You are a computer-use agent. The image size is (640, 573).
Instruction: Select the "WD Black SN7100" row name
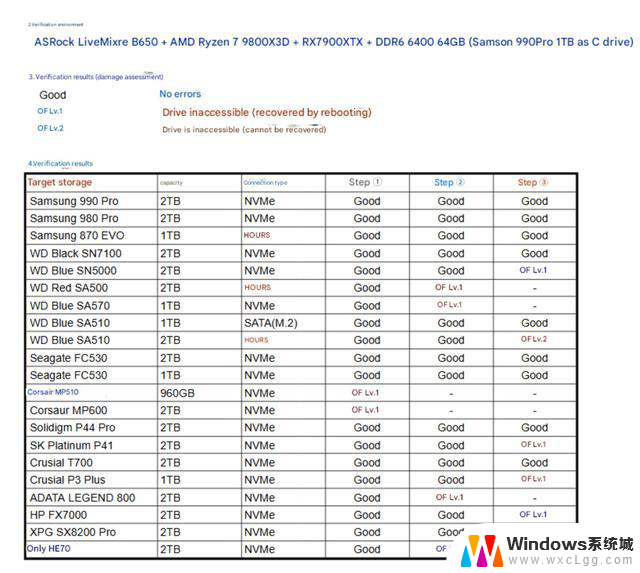76,253
